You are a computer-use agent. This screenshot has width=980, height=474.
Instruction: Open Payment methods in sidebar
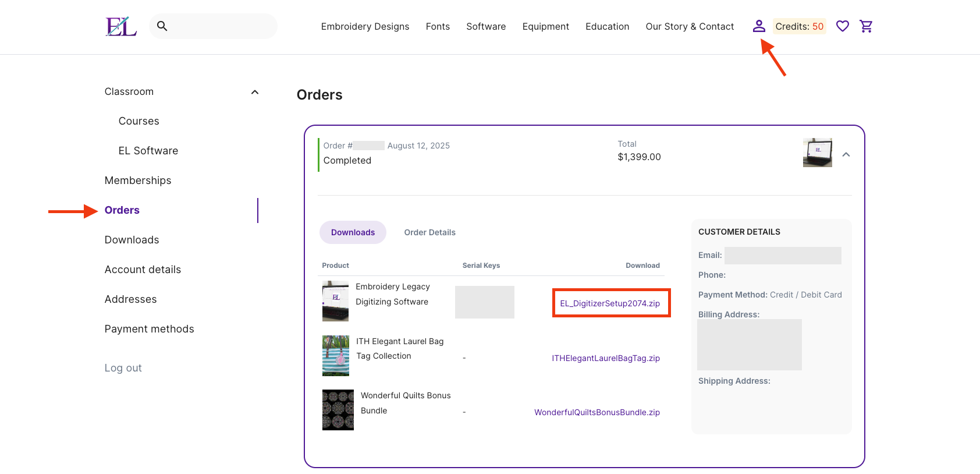coord(150,329)
